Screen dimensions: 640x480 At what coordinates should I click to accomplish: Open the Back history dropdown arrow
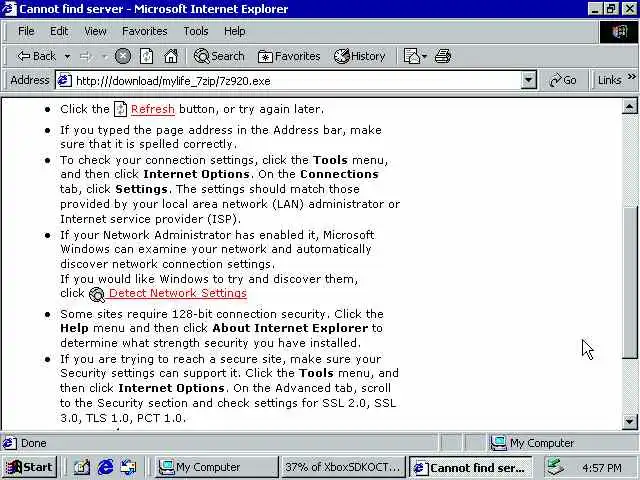[67, 56]
